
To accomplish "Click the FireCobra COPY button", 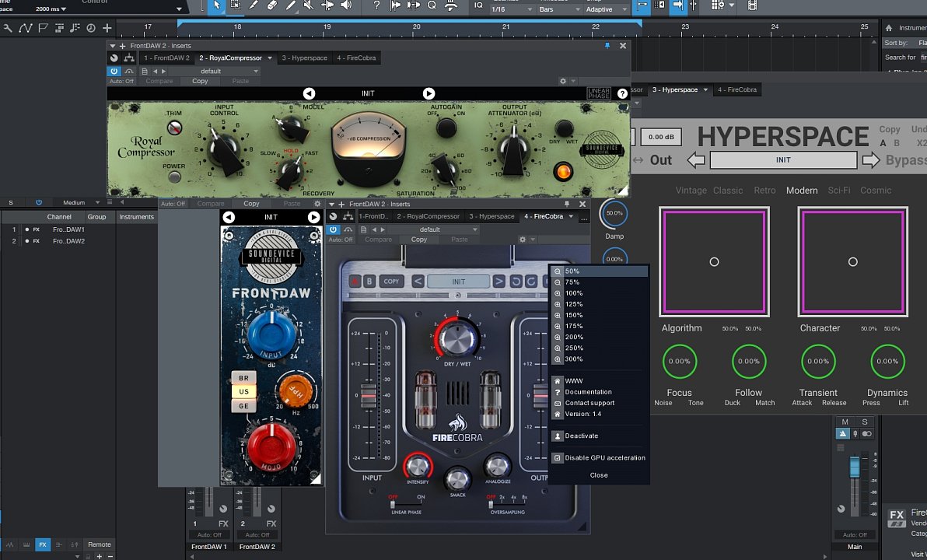I will [x=391, y=282].
